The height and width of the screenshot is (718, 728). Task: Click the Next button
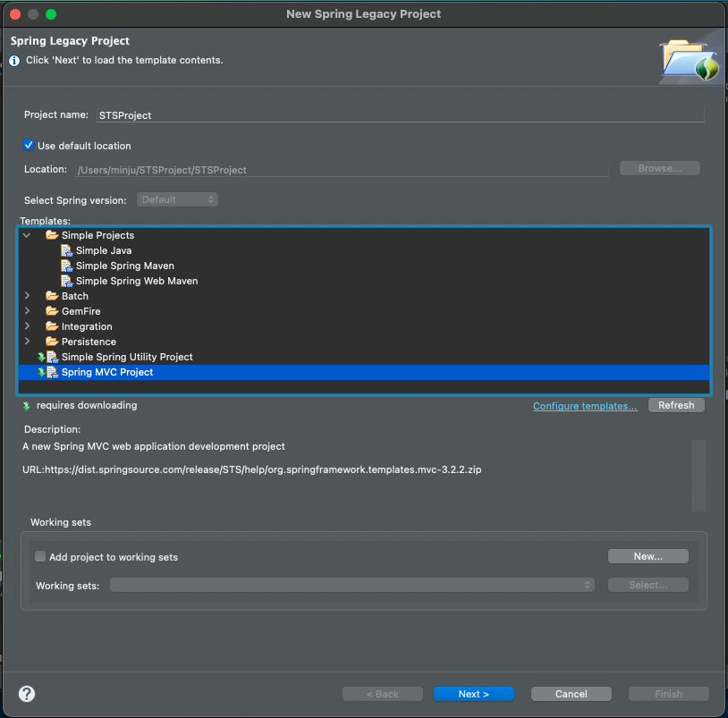[x=474, y=694]
